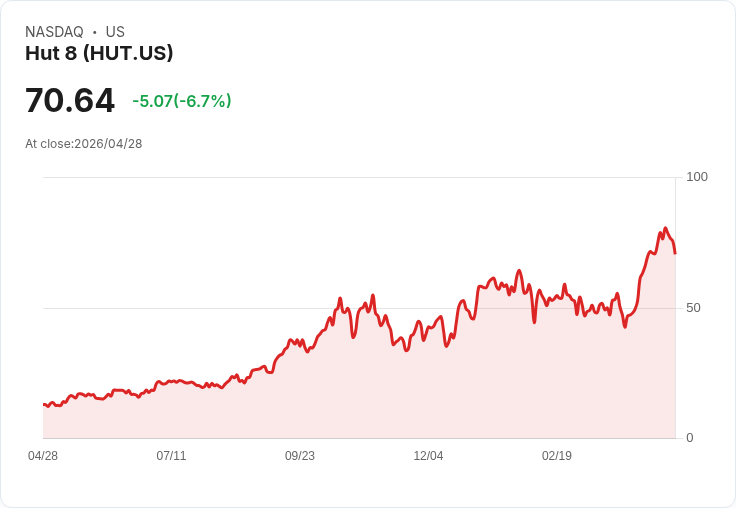Click the dot separator between NASDAQ and US
736x508 pixels.
click(95, 32)
